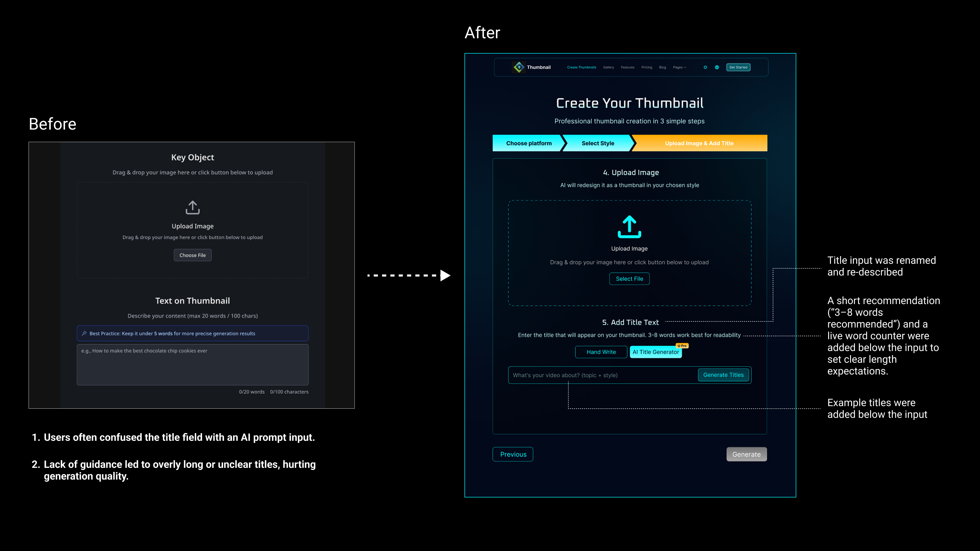The height and width of the screenshot is (551, 980).
Task: Switch to Hand Write mode
Action: click(601, 352)
